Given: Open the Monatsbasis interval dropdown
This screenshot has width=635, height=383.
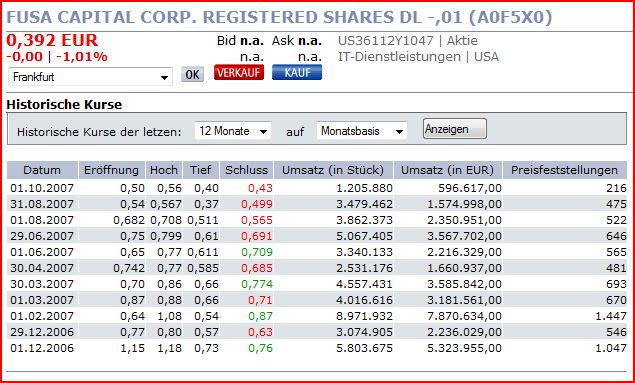Looking at the screenshot, I should point(362,131).
